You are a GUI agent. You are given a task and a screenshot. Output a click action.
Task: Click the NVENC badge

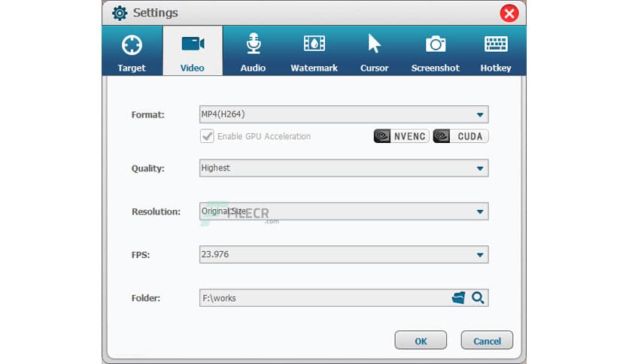[x=401, y=136]
